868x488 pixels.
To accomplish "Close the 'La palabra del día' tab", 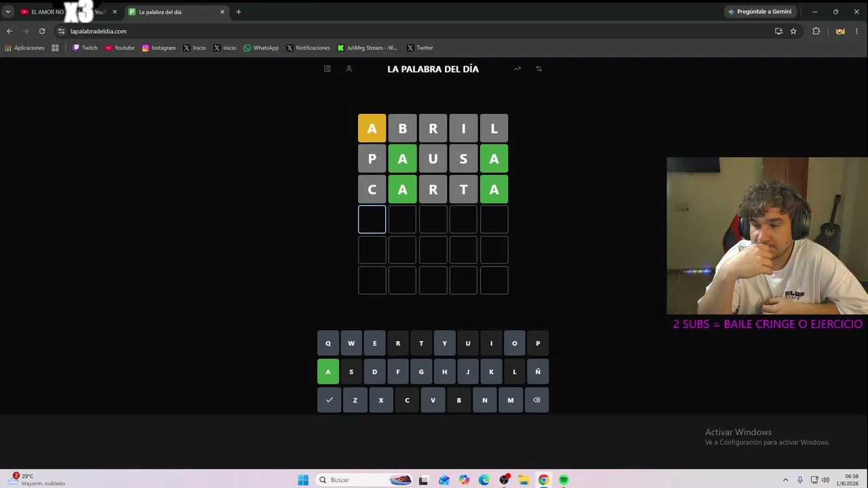I will click(x=222, y=12).
